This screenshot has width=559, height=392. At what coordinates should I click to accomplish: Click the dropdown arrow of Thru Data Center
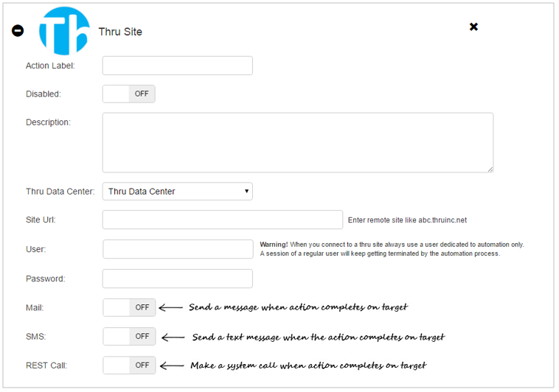click(x=246, y=191)
